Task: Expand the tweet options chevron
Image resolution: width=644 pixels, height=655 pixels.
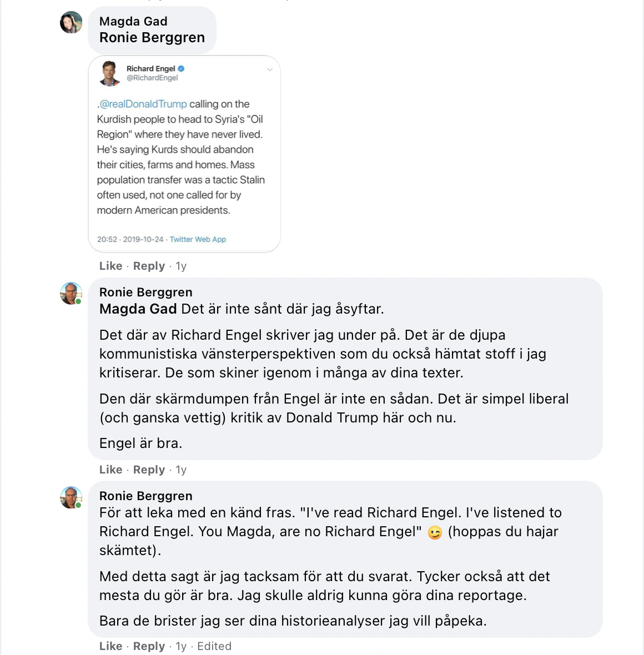Action: coord(270,70)
